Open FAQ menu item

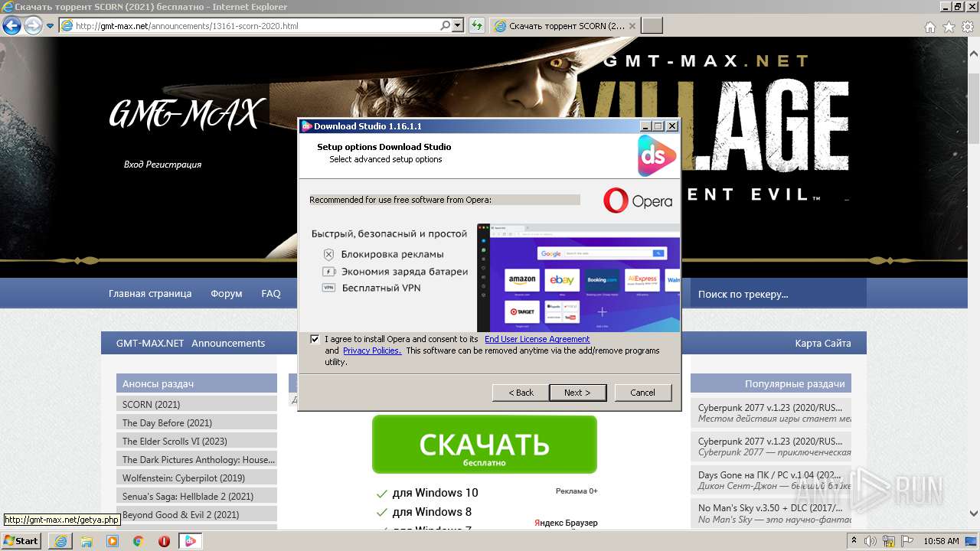point(271,293)
